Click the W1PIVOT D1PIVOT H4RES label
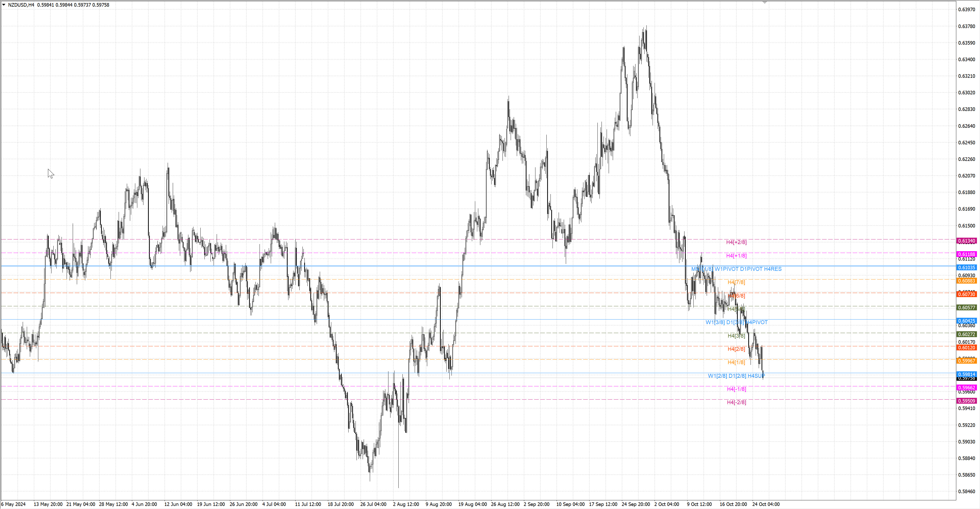980x509 pixels. [x=748, y=269]
